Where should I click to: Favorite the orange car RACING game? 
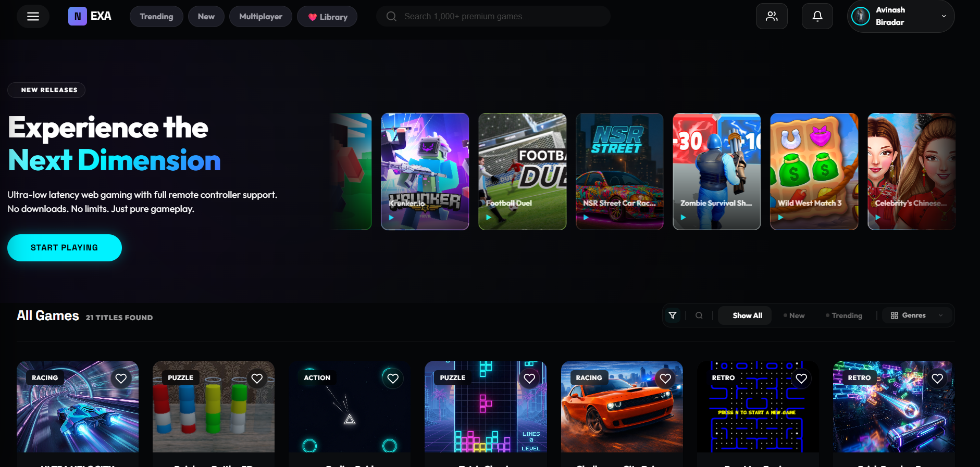pos(665,378)
